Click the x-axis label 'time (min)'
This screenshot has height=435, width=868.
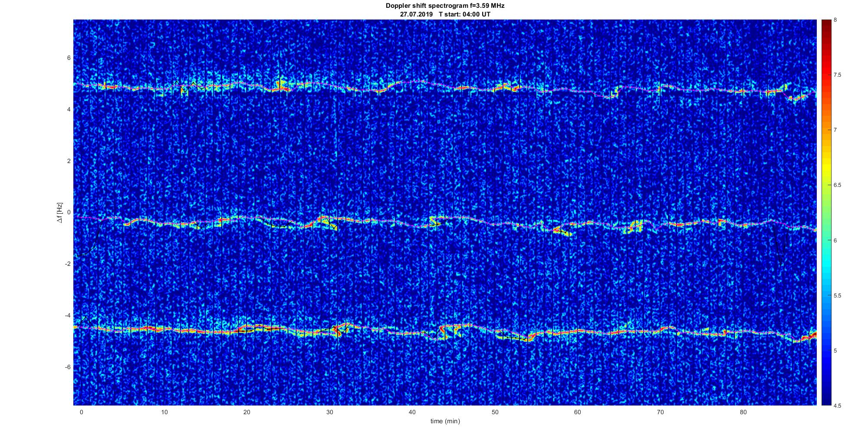point(445,421)
